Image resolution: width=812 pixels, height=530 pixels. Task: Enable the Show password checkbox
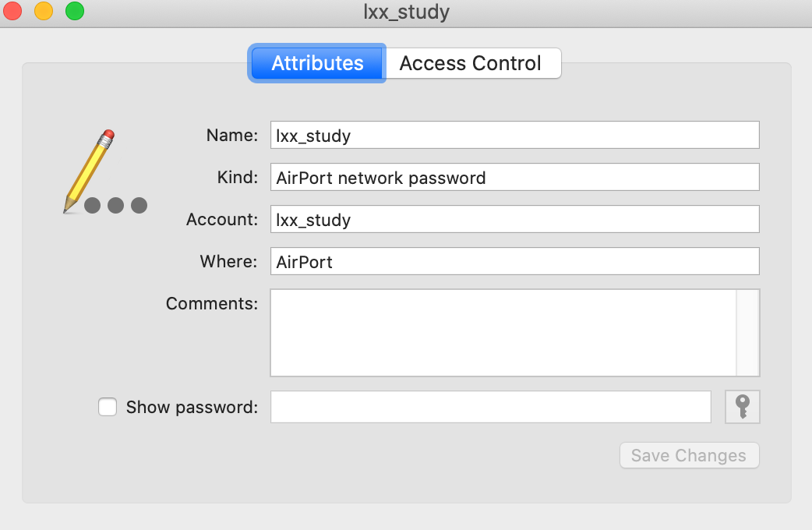[108, 407]
